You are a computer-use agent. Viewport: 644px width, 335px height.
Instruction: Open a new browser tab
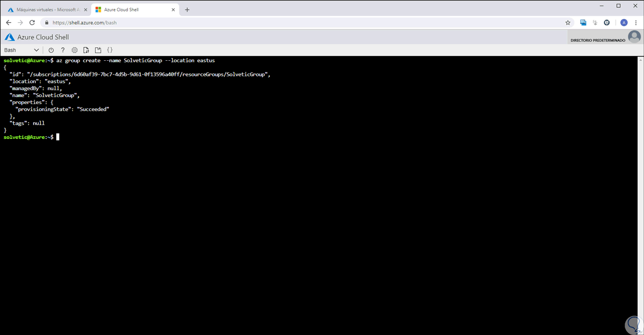(x=187, y=10)
